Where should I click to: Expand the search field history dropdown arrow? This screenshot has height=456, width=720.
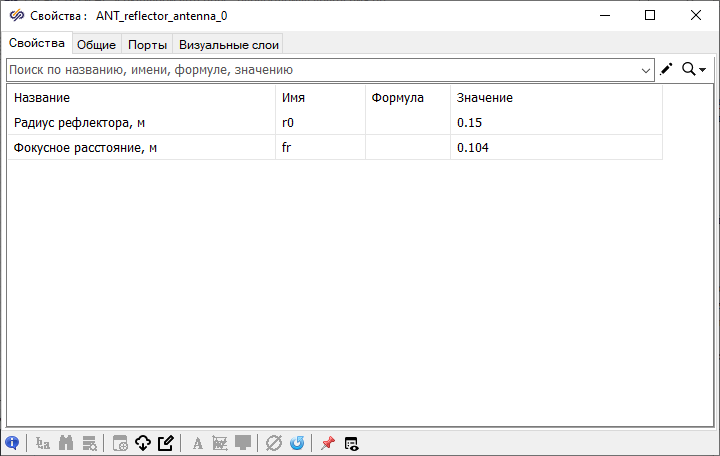pyautogui.click(x=646, y=70)
